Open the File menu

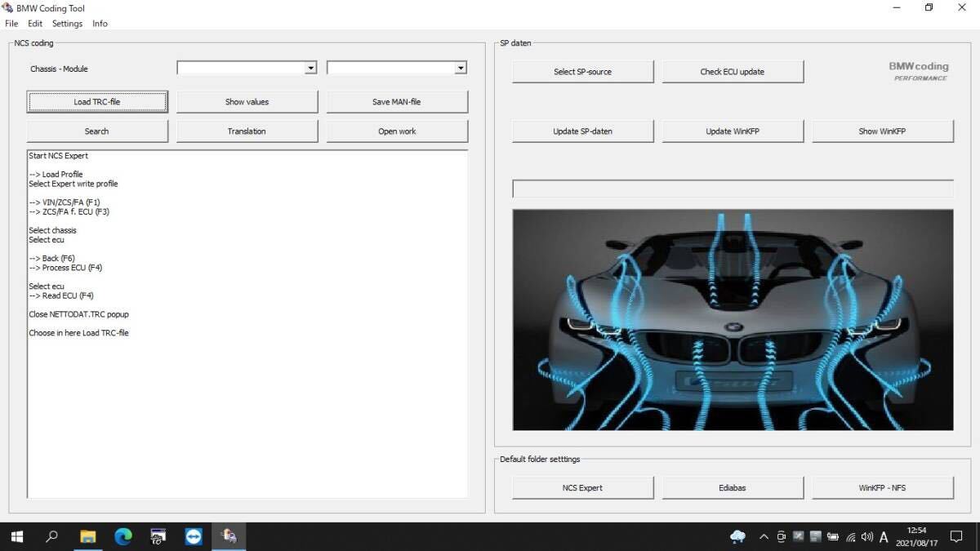(x=11, y=24)
